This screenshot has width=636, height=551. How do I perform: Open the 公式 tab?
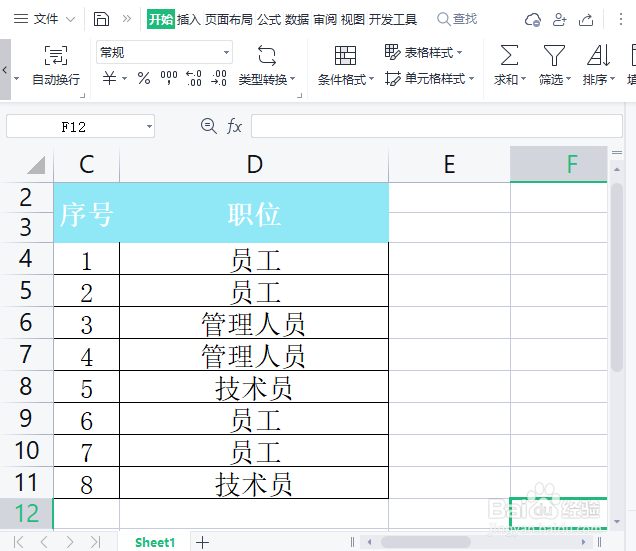tap(269, 19)
